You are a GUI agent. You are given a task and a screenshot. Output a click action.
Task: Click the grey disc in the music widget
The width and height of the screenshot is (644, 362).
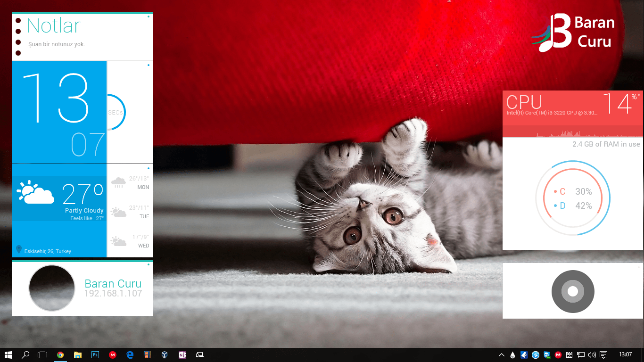tap(573, 291)
